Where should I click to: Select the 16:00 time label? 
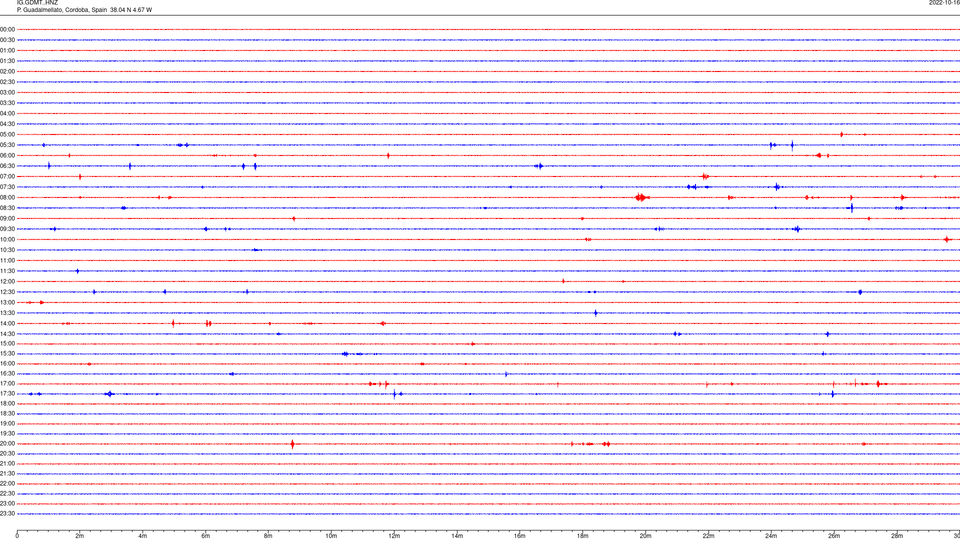tap(7, 364)
